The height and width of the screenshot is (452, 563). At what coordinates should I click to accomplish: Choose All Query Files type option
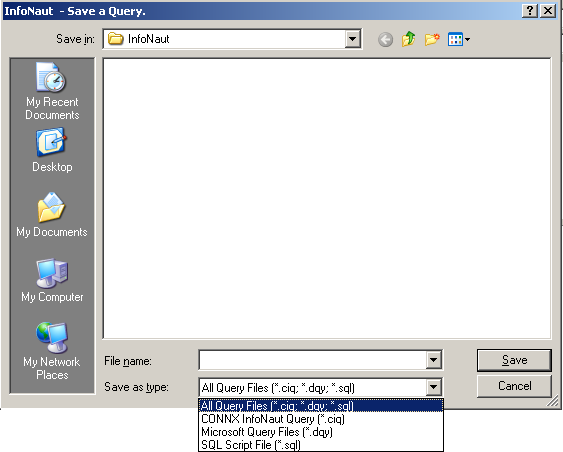(321, 406)
